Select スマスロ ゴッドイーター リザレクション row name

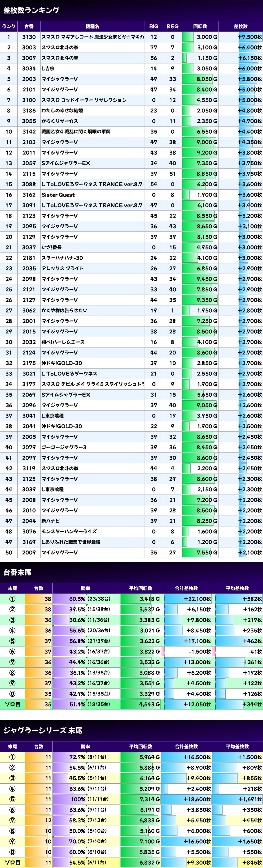click(x=84, y=100)
